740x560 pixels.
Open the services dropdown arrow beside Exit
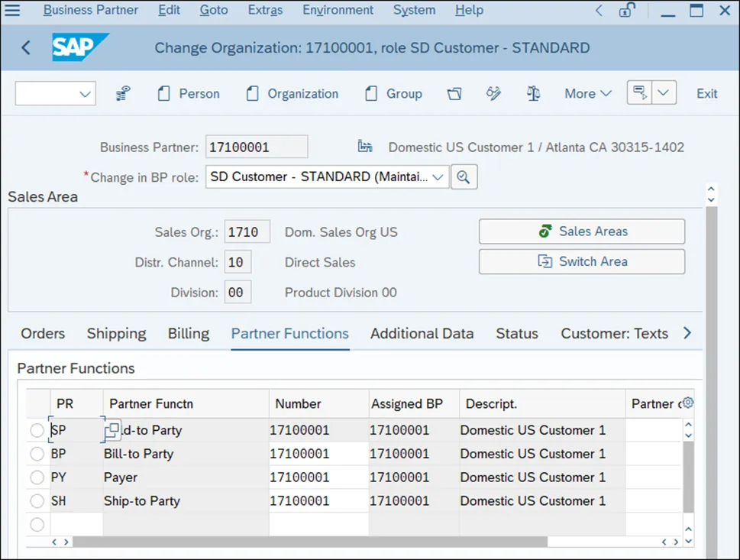664,92
